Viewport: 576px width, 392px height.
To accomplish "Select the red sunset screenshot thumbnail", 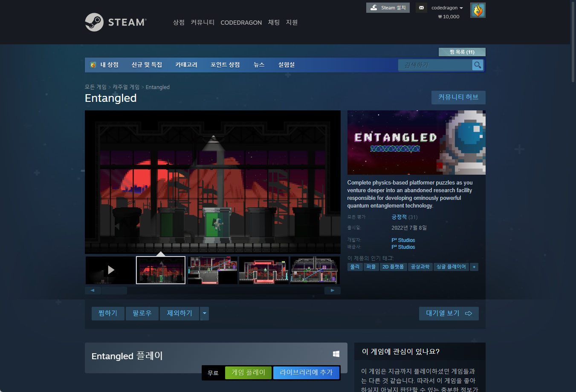I will point(161,270).
